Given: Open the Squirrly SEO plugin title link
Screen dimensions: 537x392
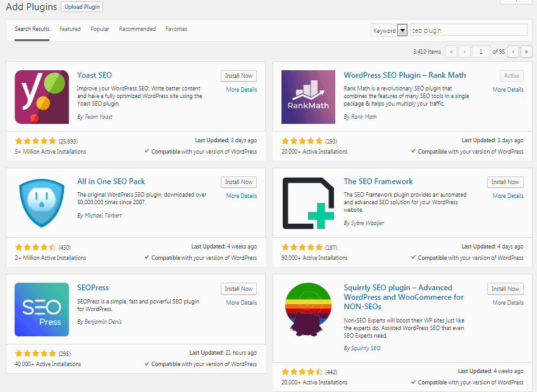Looking at the screenshot, I should point(404,297).
